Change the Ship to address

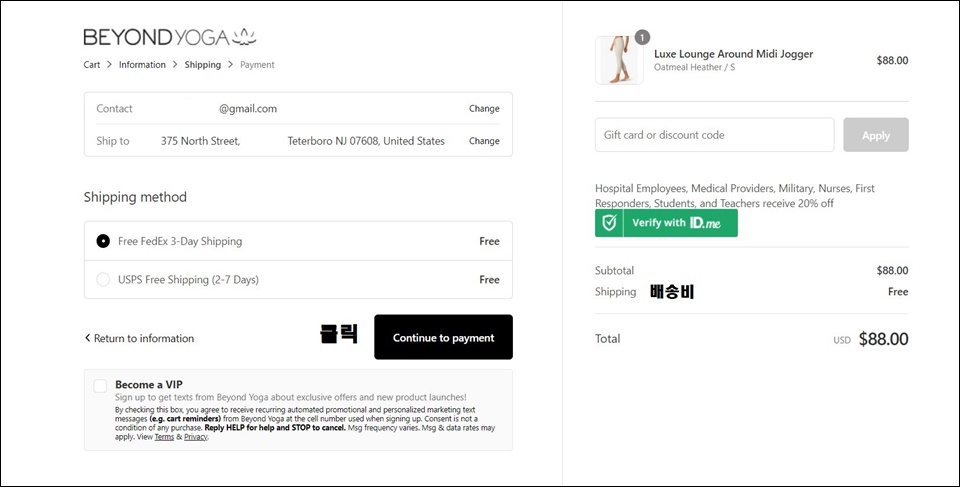click(x=484, y=141)
